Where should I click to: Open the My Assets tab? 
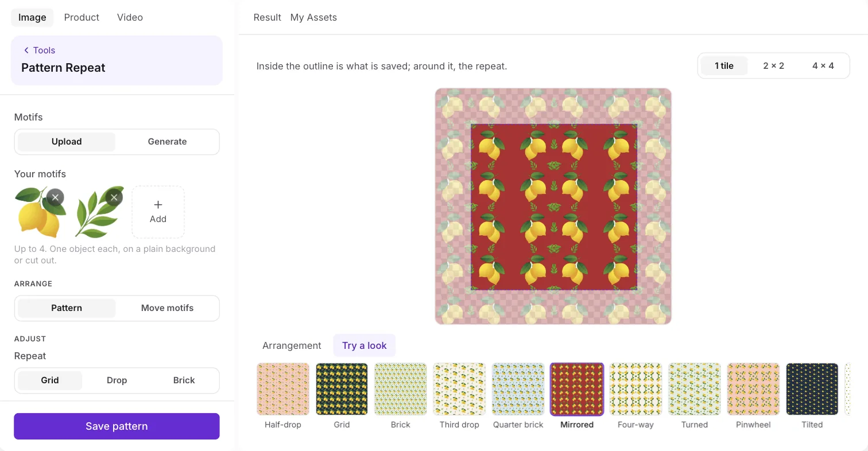pyautogui.click(x=313, y=17)
